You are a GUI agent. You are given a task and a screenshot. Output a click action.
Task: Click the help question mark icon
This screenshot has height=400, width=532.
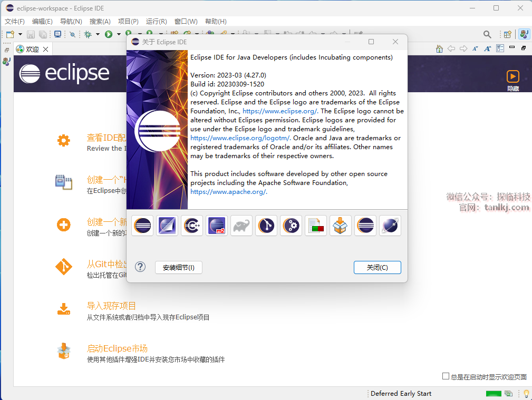point(140,267)
